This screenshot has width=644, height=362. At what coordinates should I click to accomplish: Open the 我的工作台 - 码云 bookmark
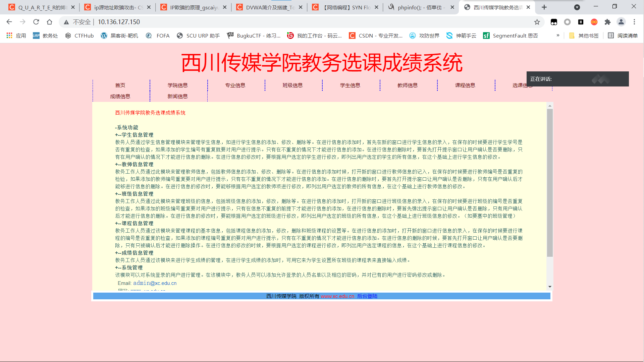point(314,36)
